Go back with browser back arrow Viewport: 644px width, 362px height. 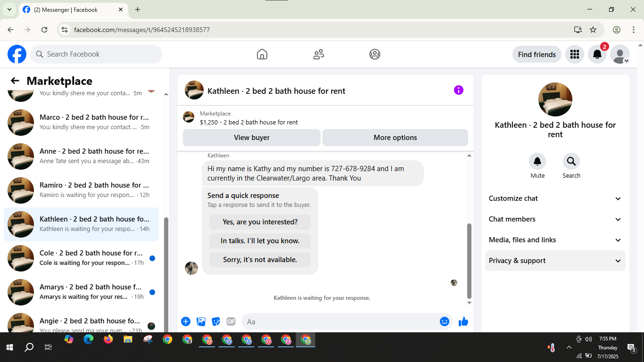pyautogui.click(x=10, y=30)
